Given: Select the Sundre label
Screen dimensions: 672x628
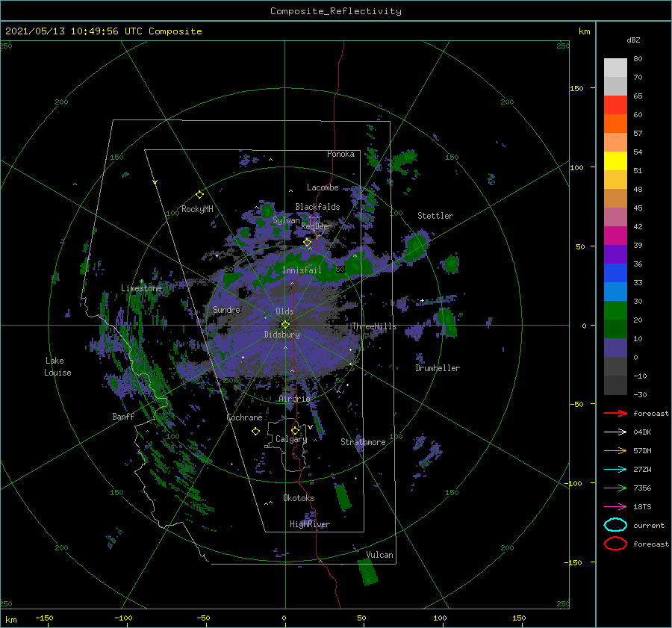Looking at the screenshot, I should (x=226, y=309).
